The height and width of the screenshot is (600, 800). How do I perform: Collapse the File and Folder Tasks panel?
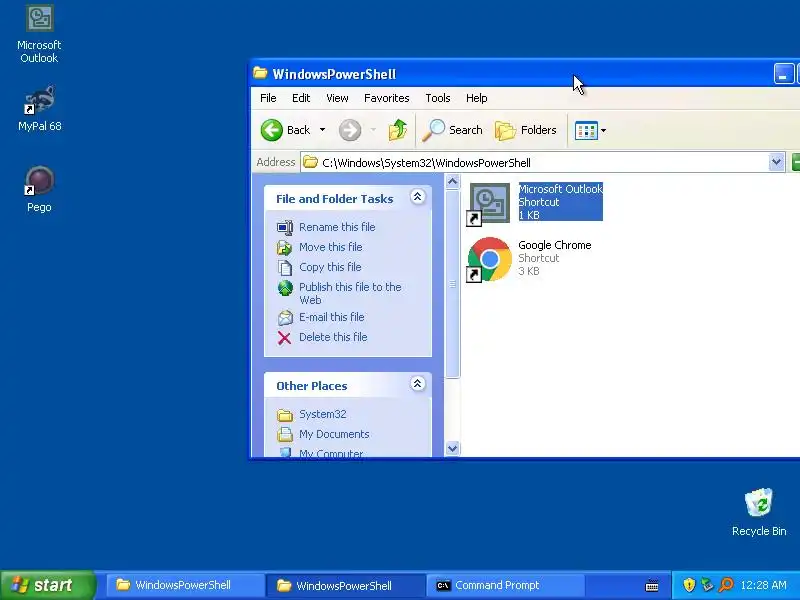(x=417, y=197)
